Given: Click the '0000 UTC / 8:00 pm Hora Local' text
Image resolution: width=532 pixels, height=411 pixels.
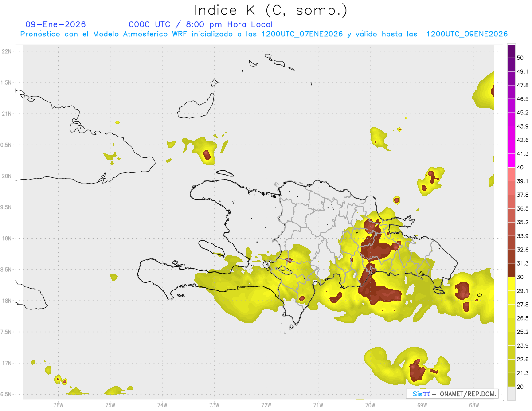Looking at the screenshot, I should 201,24.
